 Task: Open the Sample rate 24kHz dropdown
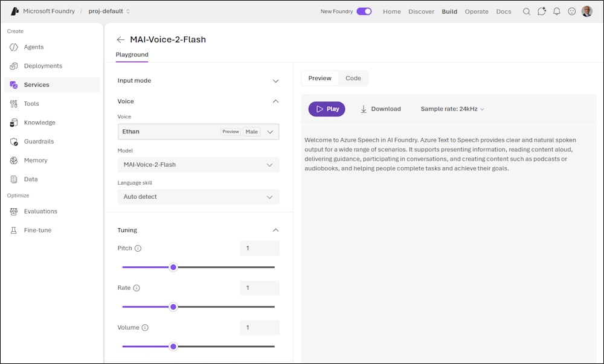(x=452, y=109)
